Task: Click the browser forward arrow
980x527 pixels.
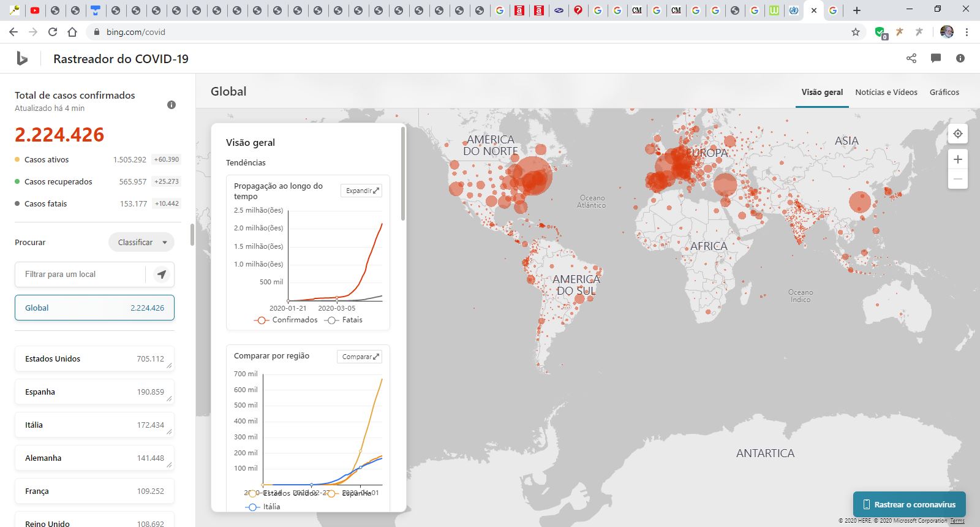Action: 33,32
